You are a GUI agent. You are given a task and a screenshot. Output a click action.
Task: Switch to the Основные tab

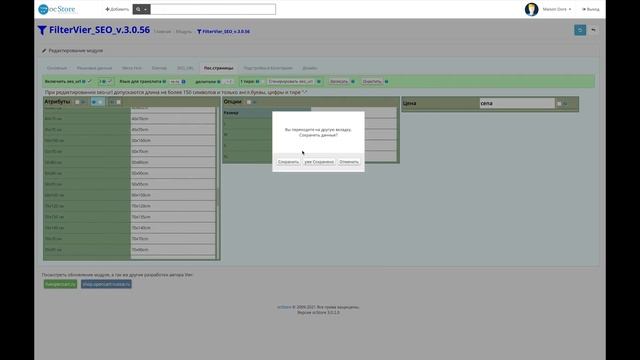[57, 68]
